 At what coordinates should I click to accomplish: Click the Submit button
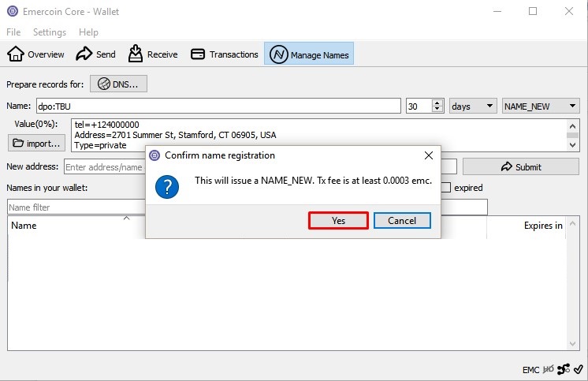tap(521, 166)
